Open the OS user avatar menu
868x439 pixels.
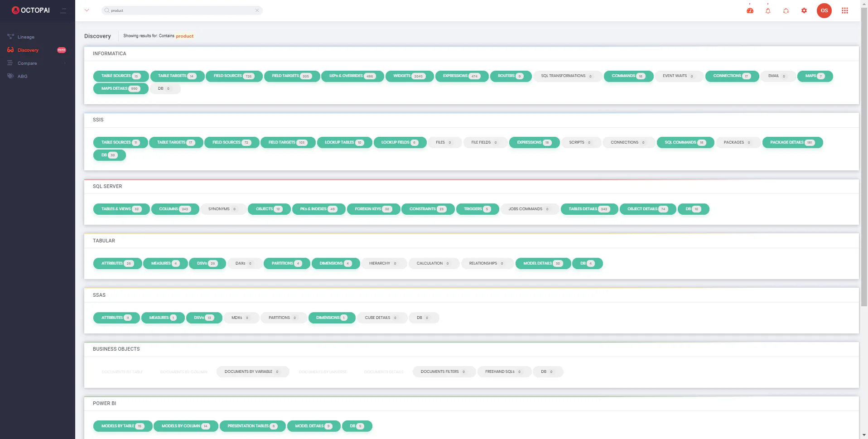click(x=824, y=10)
